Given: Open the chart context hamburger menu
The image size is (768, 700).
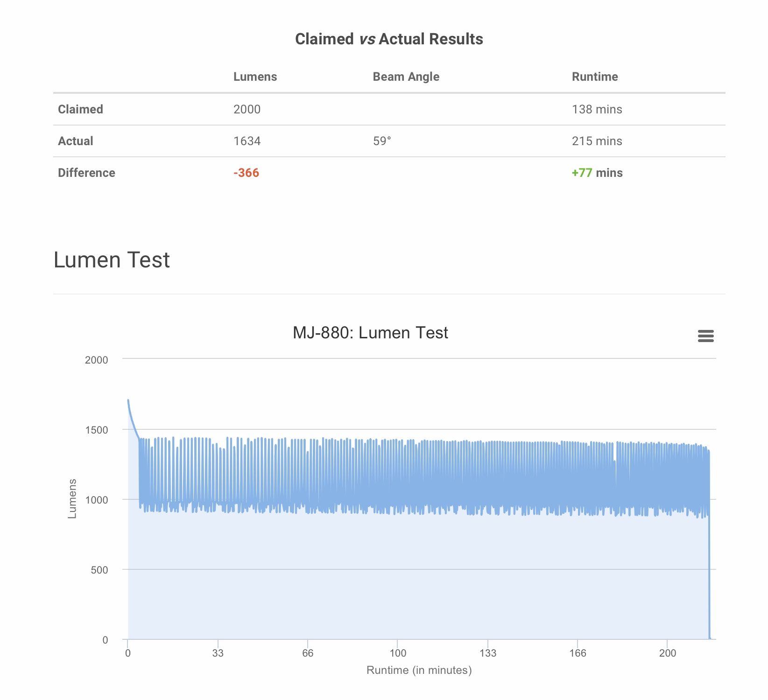Looking at the screenshot, I should (705, 336).
